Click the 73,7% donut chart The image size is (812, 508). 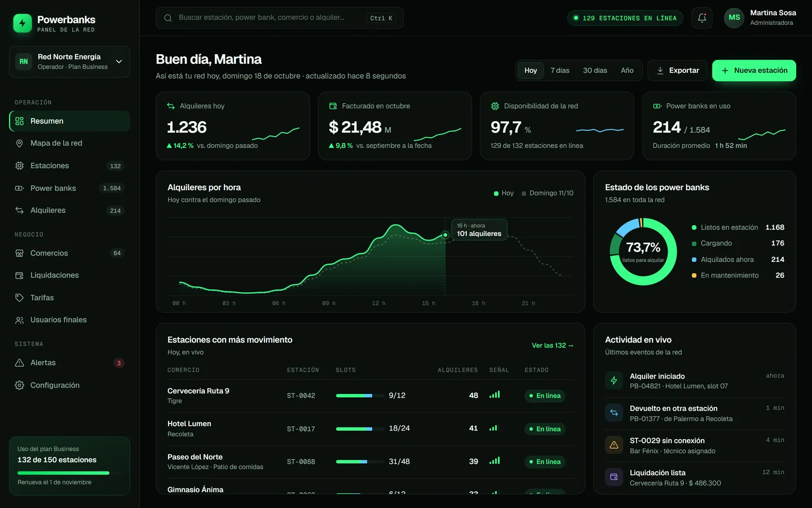click(x=643, y=252)
